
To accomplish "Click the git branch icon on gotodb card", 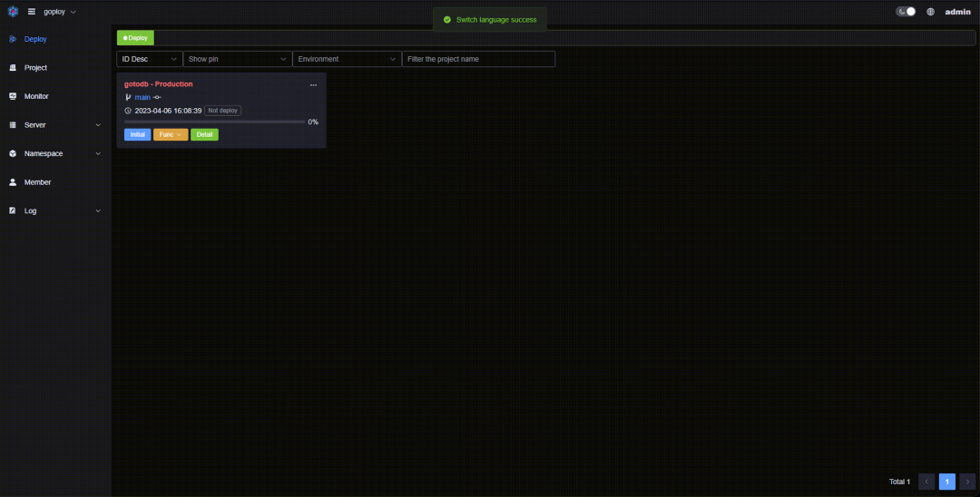I will [x=128, y=97].
